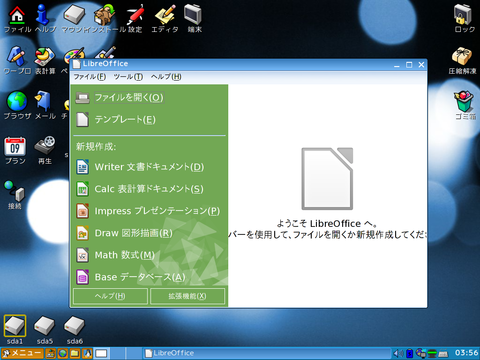This screenshot has width=480, height=360.
Task: Click the 03:56 clock in taskbar
Action: (x=466, y=353)
